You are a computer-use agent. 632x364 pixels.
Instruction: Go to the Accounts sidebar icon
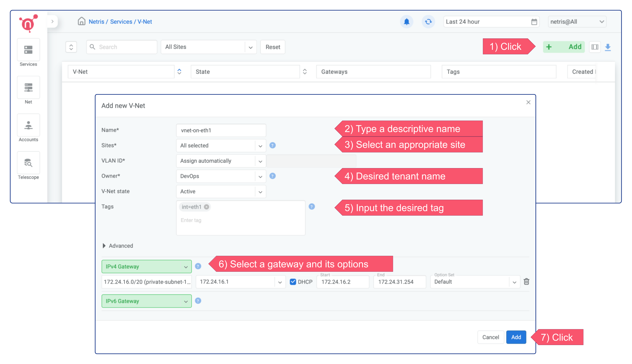pyautogui.click(x=28, y=125)
